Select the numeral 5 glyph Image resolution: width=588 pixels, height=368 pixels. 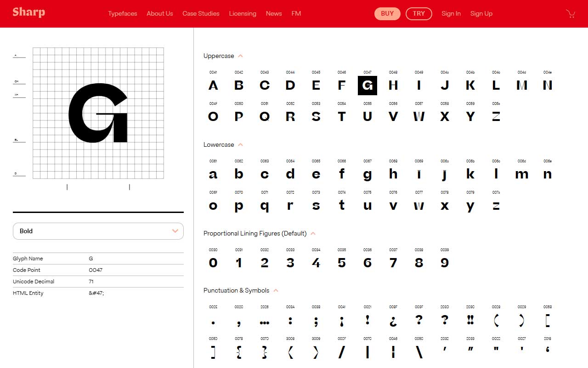coord(342,262)
